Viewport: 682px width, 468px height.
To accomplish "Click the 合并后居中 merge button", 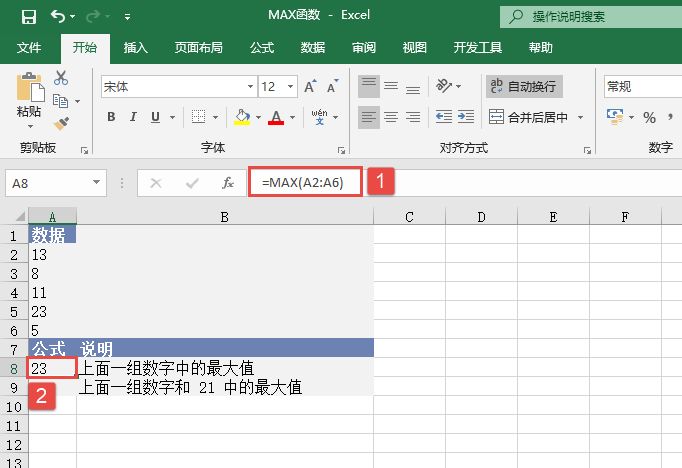I will point(530,117).
